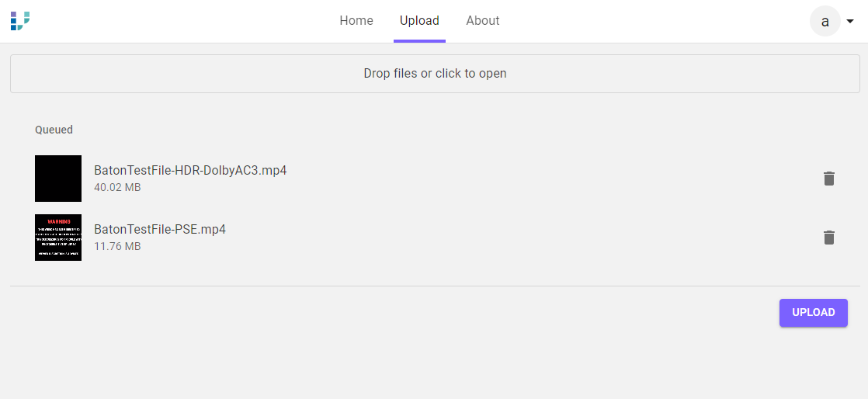The image size is (868, 399).
Task: Click the red WARNING text in the PSE thumbnail
Action: point(59,222)
